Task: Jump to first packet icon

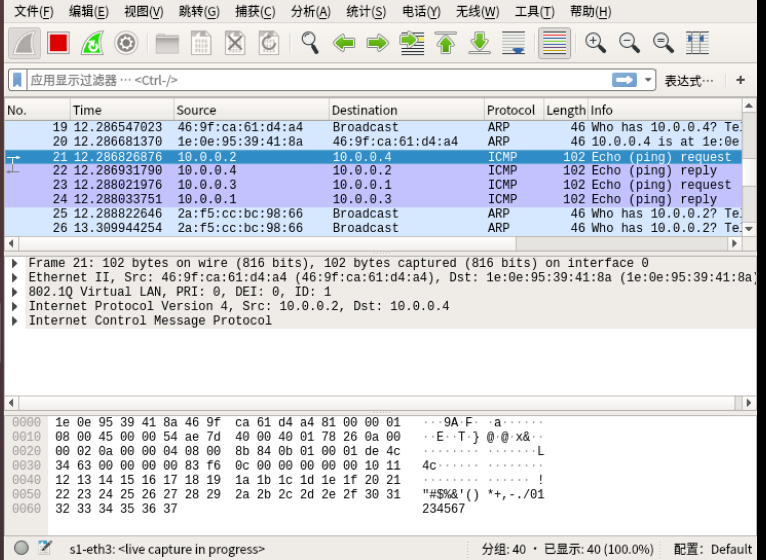Action: (446, 43)
